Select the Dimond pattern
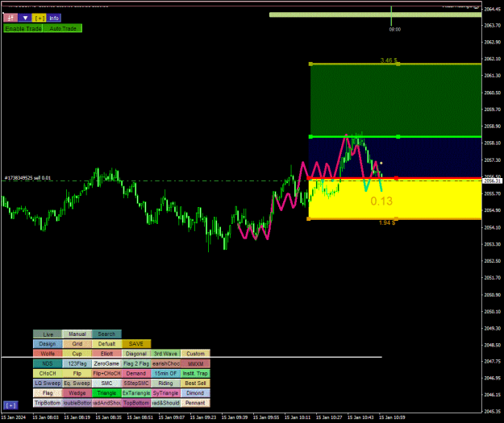 coord(195,393)
